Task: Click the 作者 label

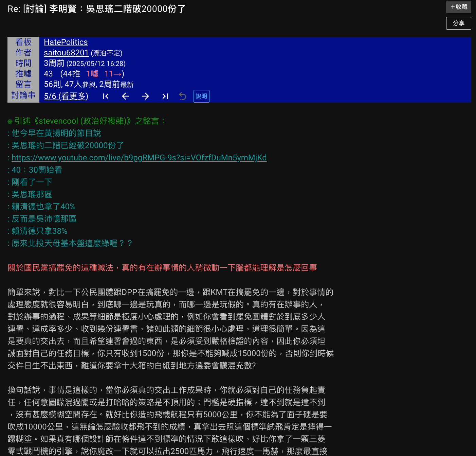Action: click(x=23, y=53)
